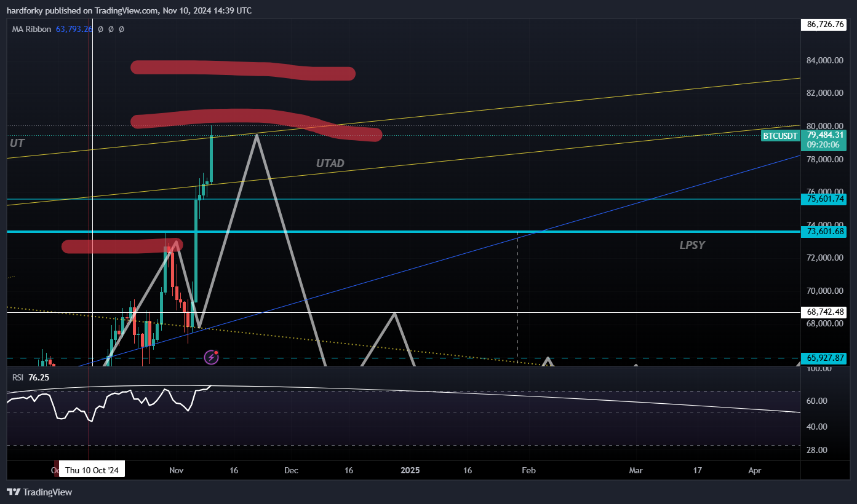
Task: Click the BTCUSDT symbol tag
Action: (779, 136)
